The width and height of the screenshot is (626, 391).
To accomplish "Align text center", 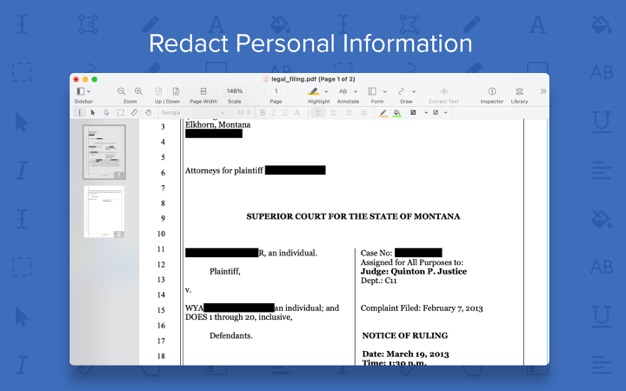I will pos(333,113).
